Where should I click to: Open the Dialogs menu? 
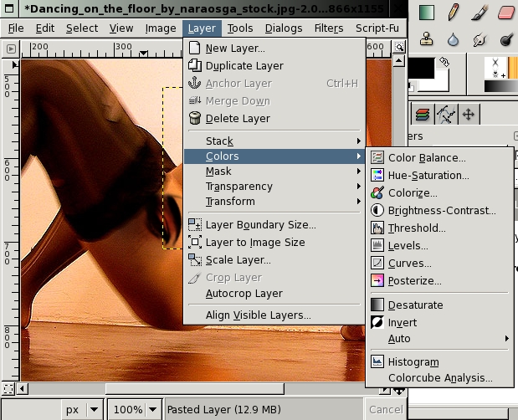284,28
